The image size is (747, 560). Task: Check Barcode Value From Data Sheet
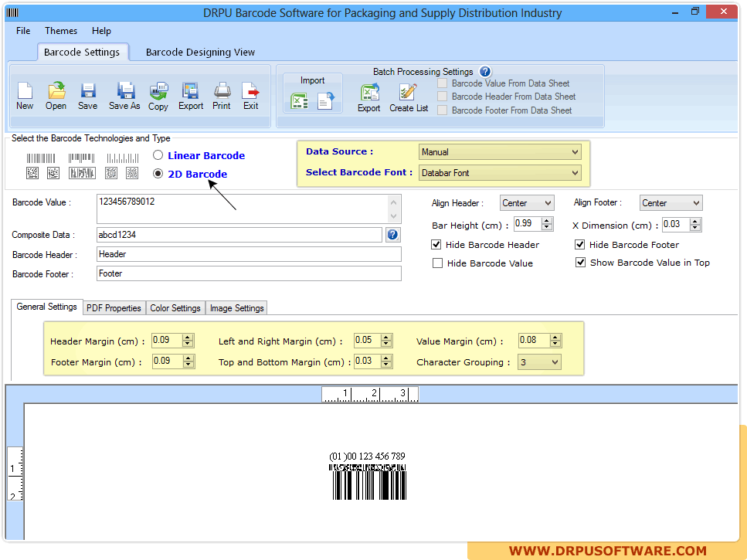tap(443, 83)
